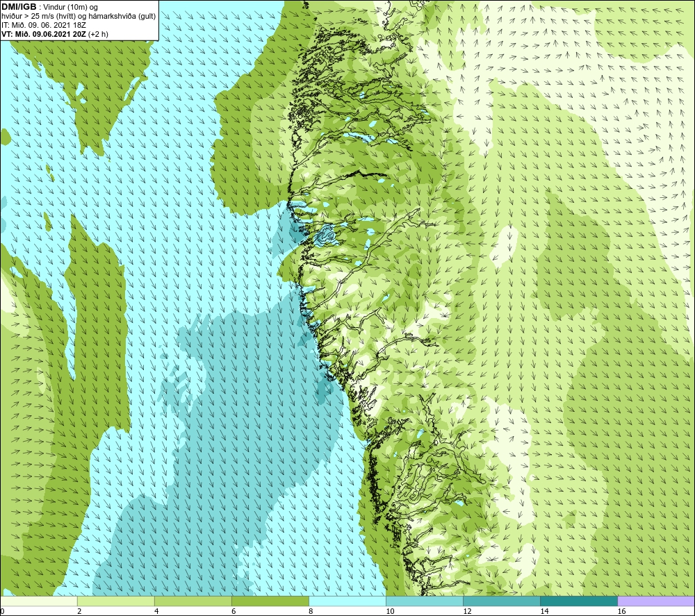The height and width of the screenshot is (616, 695).
Task: Click the legend scale label '4'
Action: (x=156, y=611)
